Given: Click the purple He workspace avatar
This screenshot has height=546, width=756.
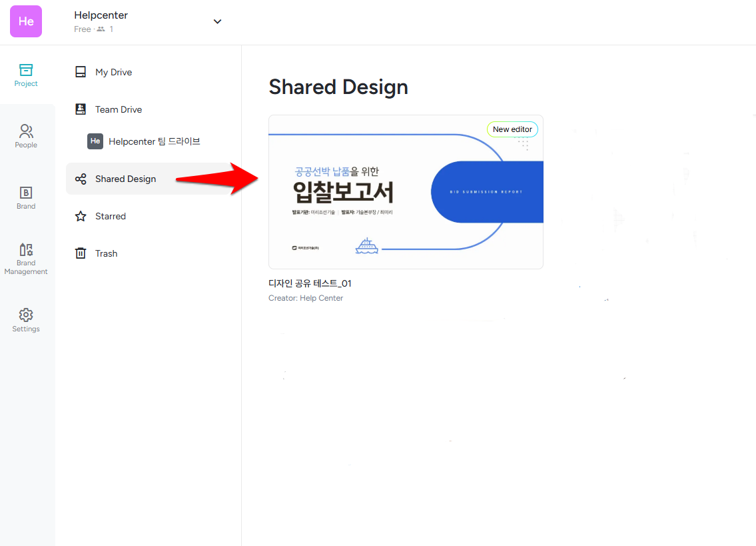Looking at the screenshot, I should click(26, 21).
